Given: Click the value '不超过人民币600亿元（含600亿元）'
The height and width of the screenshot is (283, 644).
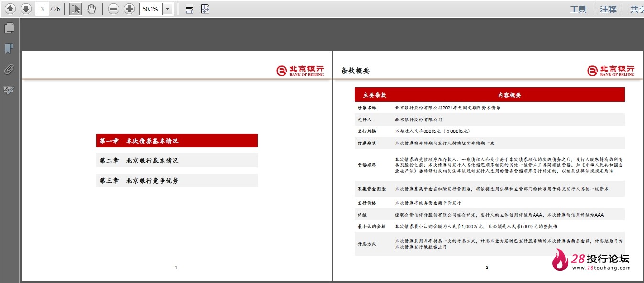Looking at the screenshot, I should click(433, 131).
